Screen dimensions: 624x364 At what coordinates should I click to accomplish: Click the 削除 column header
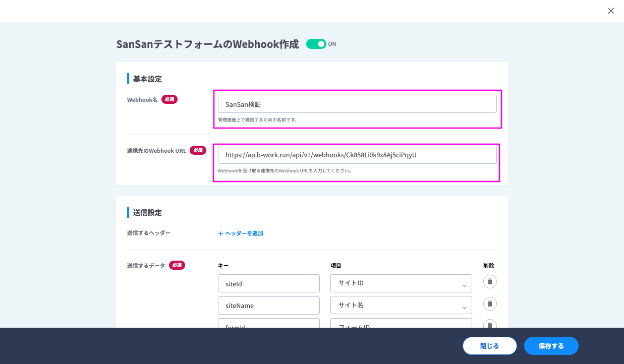point(489,265)
